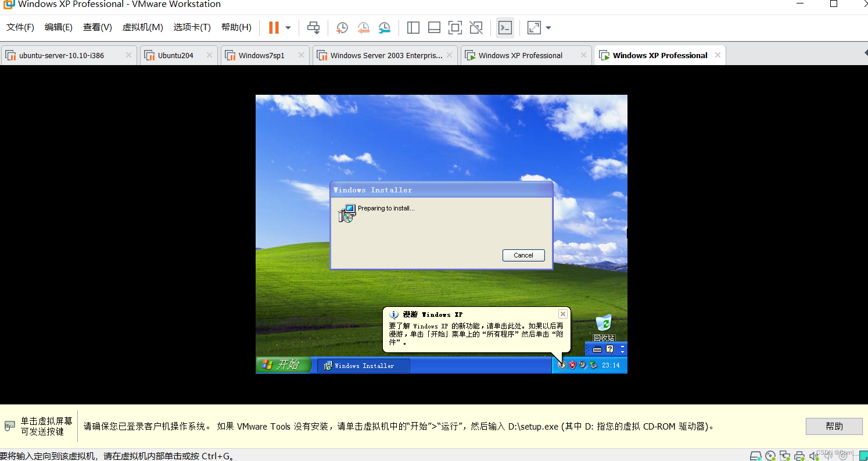Click the teal message log icon
Screen dimensions: 868x461
(863, 456)
